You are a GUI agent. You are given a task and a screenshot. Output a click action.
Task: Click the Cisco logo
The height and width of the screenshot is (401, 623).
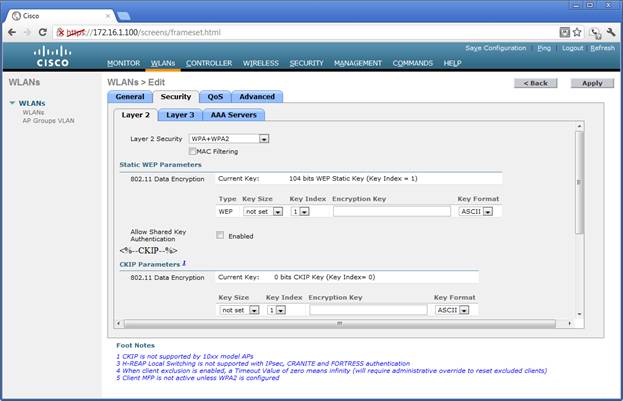click(x=52, y=56)
